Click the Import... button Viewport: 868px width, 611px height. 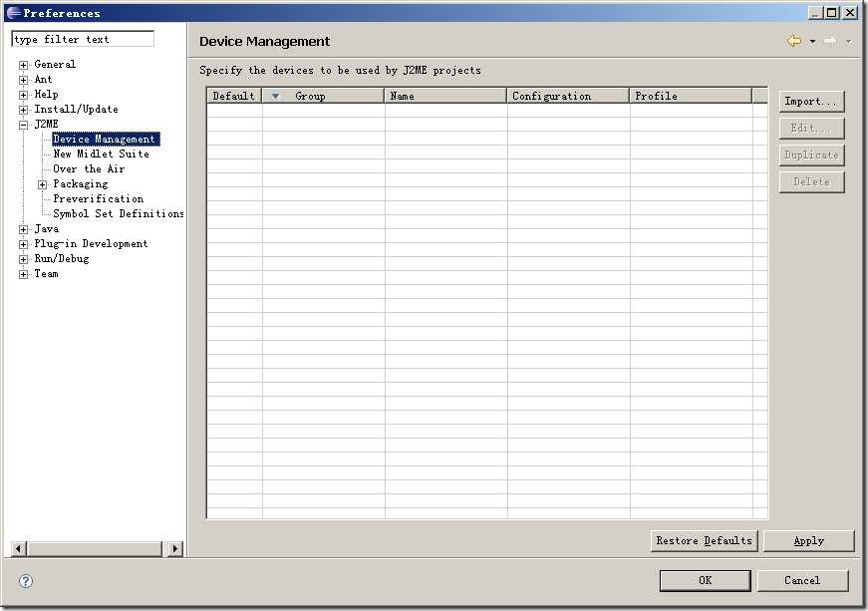[811, 102]
